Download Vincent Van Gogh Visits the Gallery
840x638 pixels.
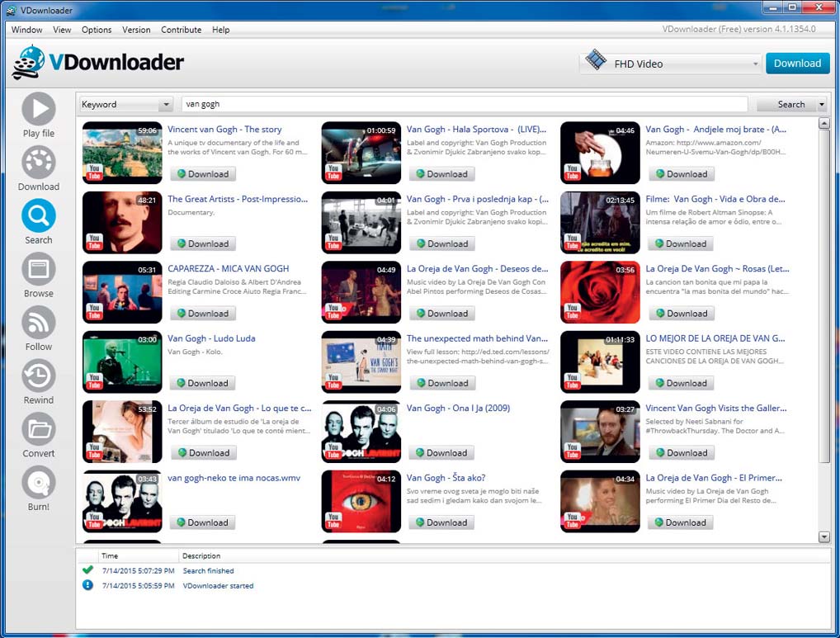(x=682, y=452)
